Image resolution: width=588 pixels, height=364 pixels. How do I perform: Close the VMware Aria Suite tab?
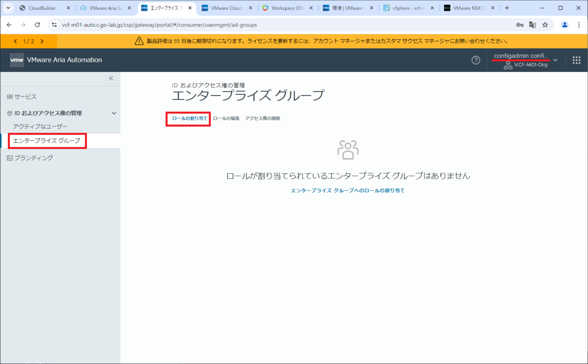click(x=129, y=8)
